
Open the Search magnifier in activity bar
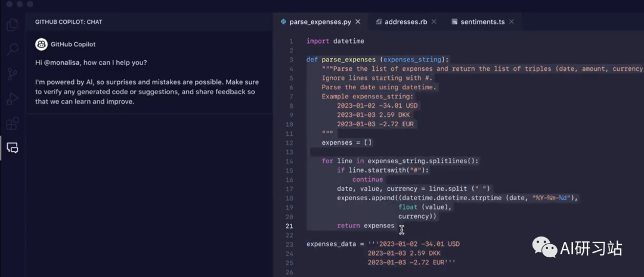click(x=13, y=49)
